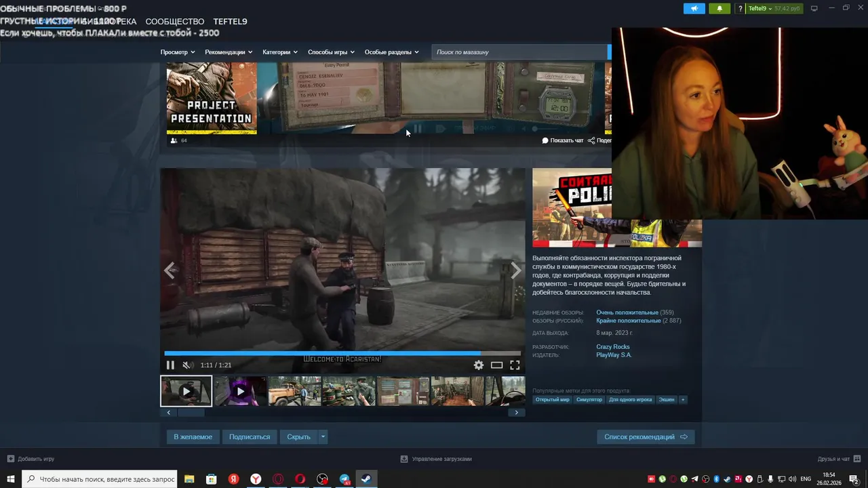
Task: Pause the game trailer video
Action: coord(170,365)
